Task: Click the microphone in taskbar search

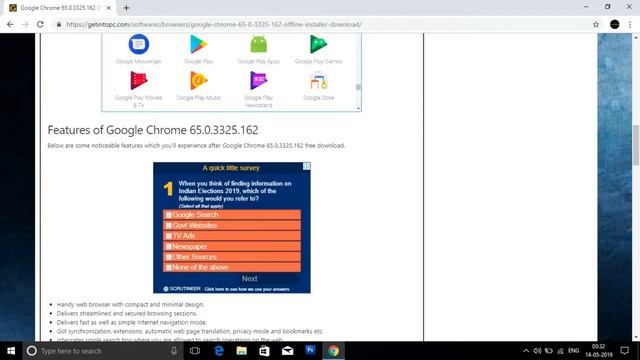Action: [174, 351]
